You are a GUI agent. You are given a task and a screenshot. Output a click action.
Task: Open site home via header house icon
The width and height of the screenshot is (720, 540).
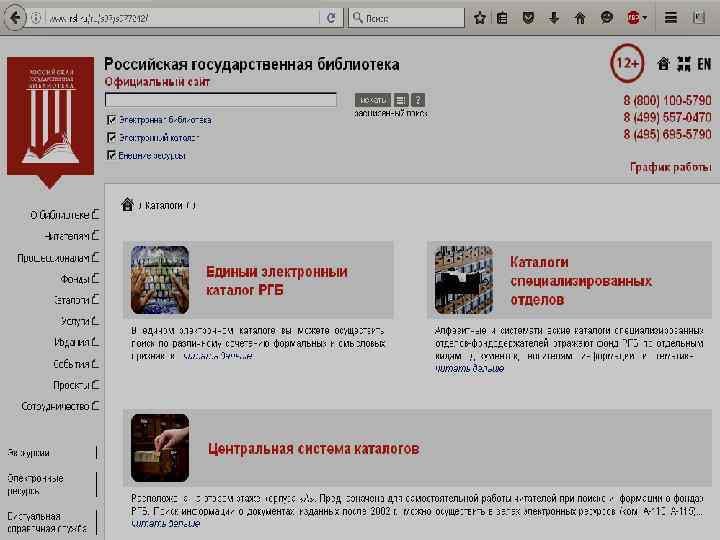[663, 64]
